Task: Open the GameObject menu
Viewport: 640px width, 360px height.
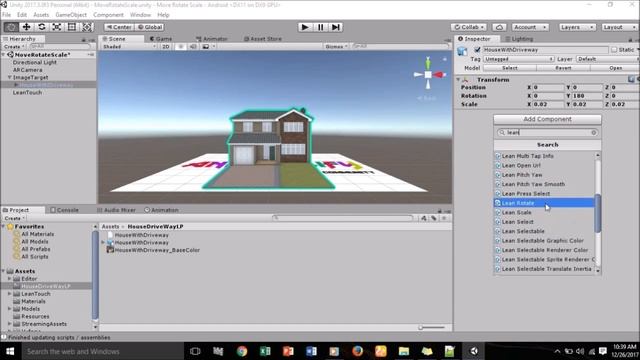Action: click(71, 15)
